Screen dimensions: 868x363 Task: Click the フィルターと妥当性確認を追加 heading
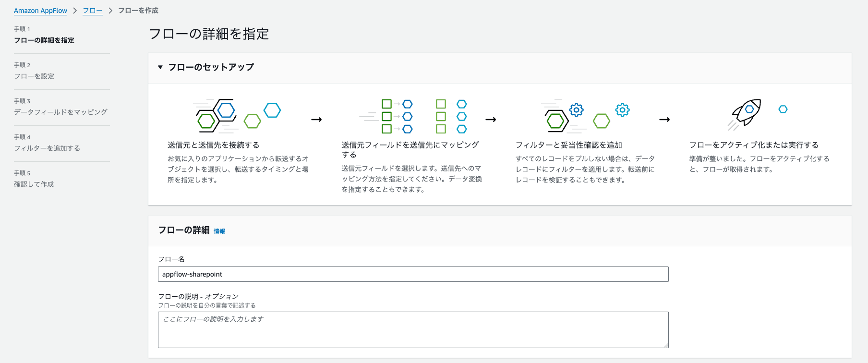tap(569, 145)
